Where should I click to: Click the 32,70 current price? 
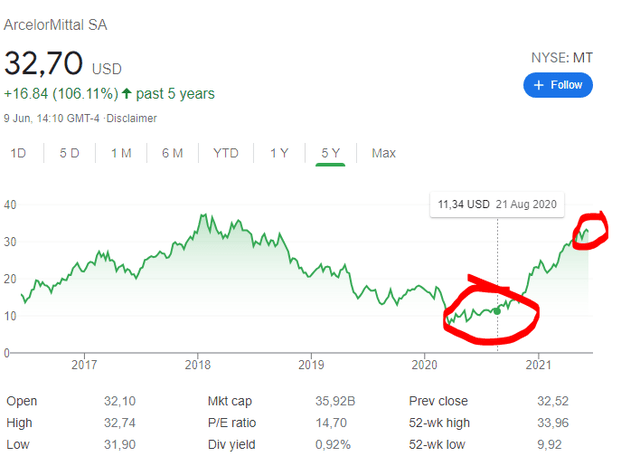[43, 63]
